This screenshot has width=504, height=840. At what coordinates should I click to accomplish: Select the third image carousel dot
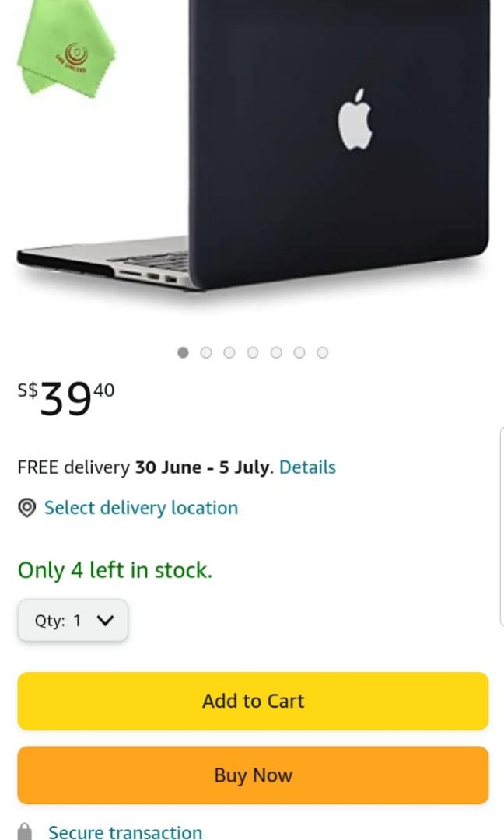(x=229, y=352)
